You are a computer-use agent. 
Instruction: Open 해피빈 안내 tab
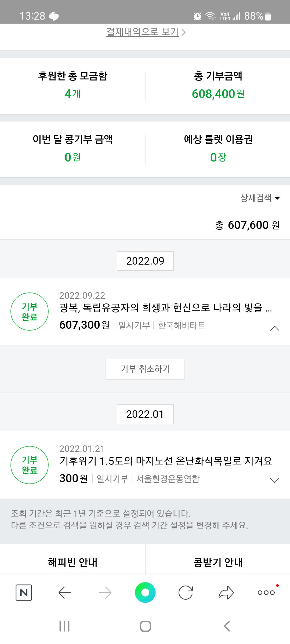(73, 562)
